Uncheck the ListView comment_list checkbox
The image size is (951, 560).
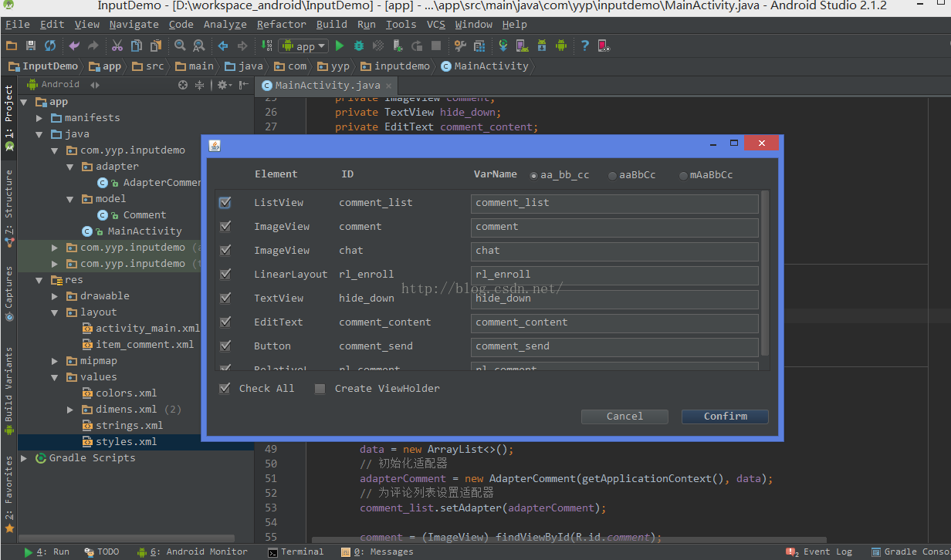tap(225, 203)
